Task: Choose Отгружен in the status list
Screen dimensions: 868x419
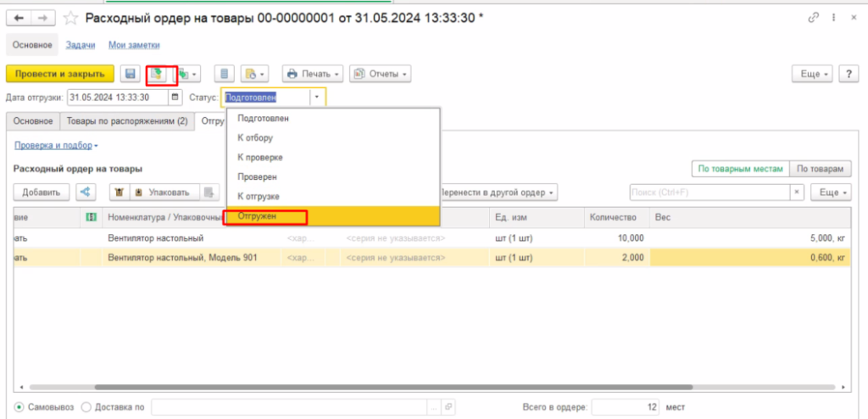Action: (259, 216)
